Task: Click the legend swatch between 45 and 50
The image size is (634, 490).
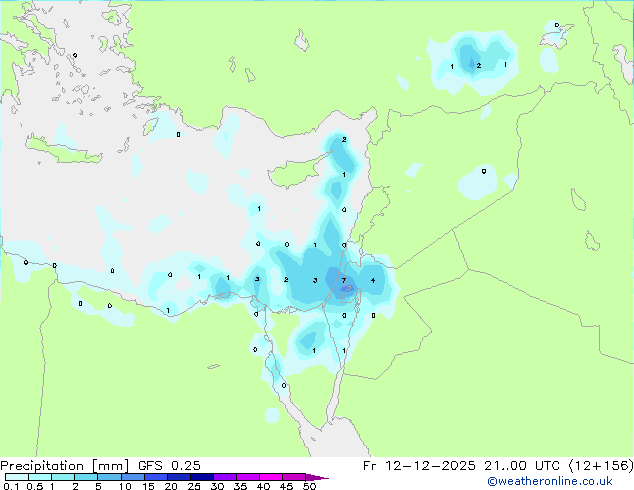Action: (x=294, y=477)
